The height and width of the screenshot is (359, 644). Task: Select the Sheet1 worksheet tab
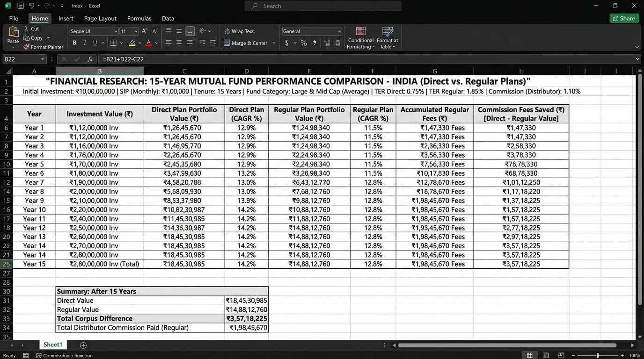[53, 345]
